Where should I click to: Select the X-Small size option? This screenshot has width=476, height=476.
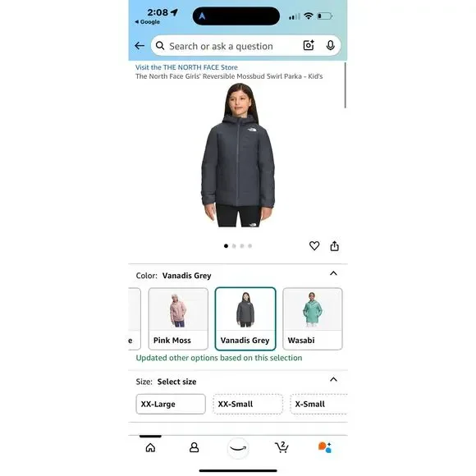(318, 404)
